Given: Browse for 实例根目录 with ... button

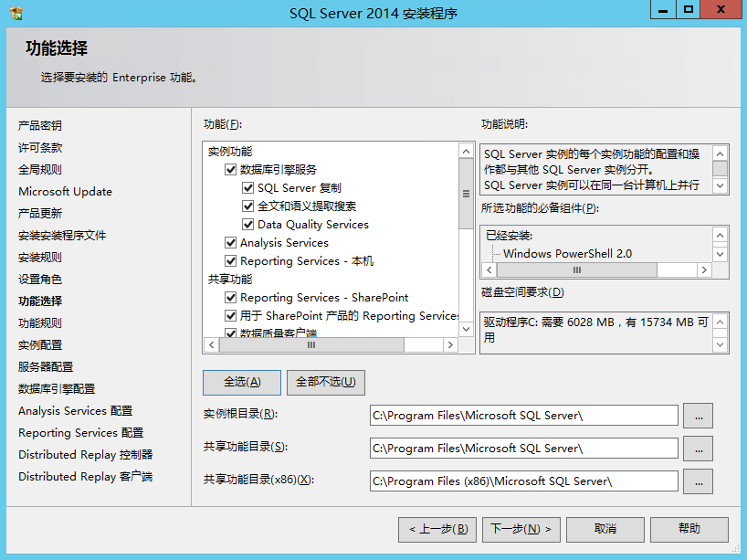Looking at the screenshot, I should (698, 416).
